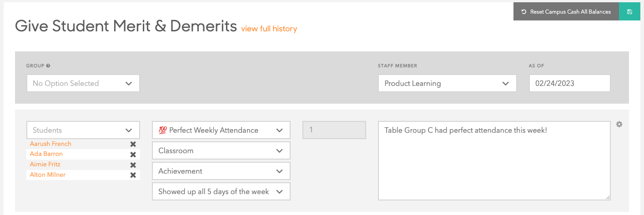This screenshot has height=215, width=644.
Task: Open the Classroom location dropdown
Action: [x=221, y=150]
